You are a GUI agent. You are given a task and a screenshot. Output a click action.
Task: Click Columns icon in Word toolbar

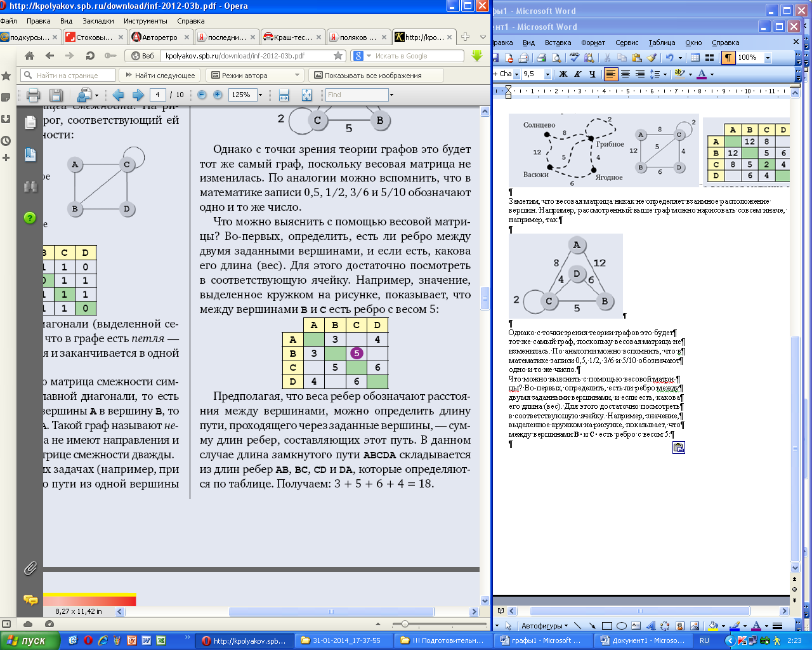click(710, 58)
